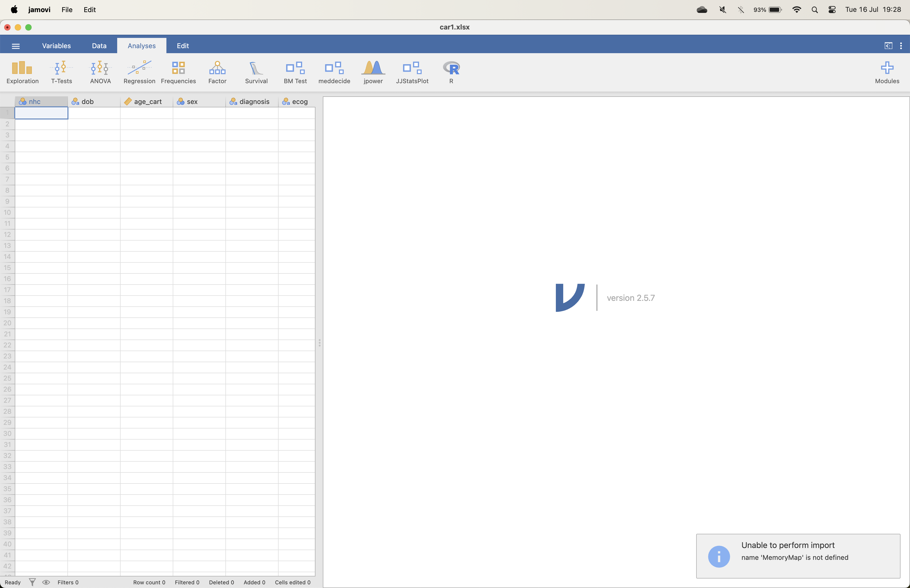Select row header number 10
The image size is (910, 588).
point(7,213)
